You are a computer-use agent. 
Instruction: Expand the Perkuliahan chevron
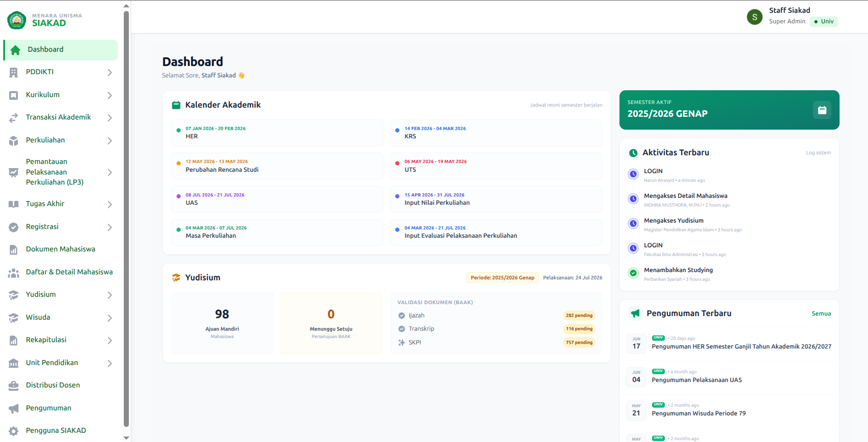click(x=110, y=141)
